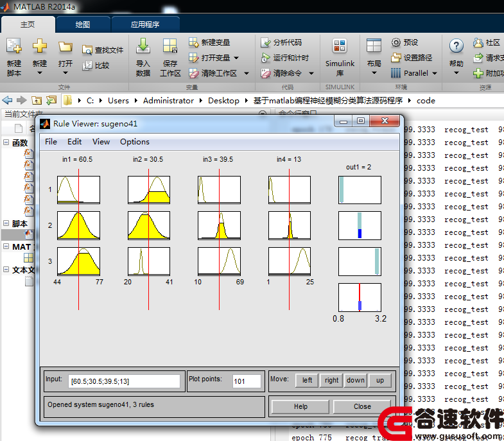Open the Simulink 库 library
The height and width of the screenshot is (441, 504).
click(340, 57)
